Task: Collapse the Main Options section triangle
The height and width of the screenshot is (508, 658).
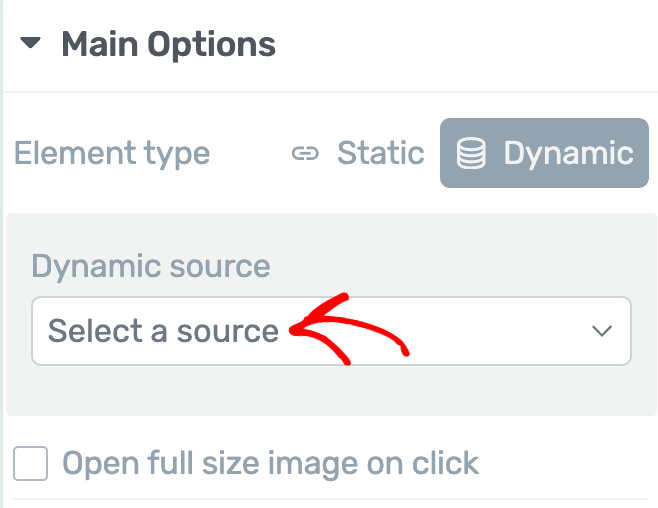Action: click(32, 44)
